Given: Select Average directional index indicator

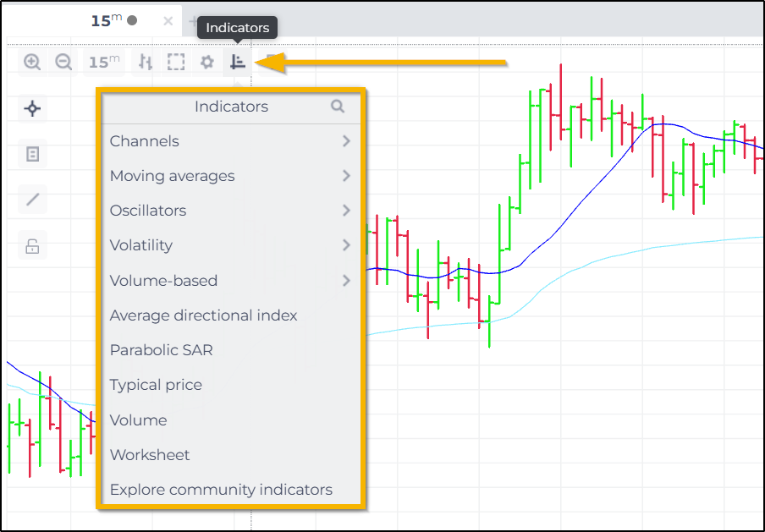Looking at the screenshot, I should click(231, 315).
